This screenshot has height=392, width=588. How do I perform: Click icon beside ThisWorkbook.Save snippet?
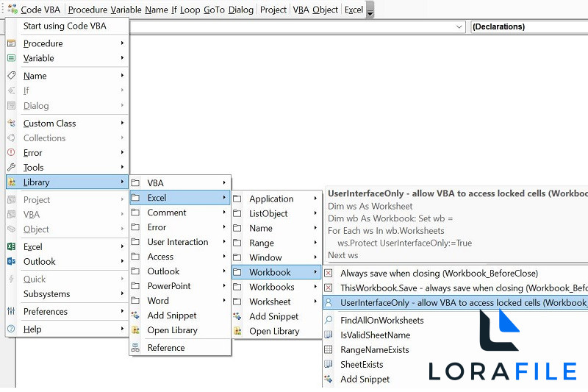(328, 288)
